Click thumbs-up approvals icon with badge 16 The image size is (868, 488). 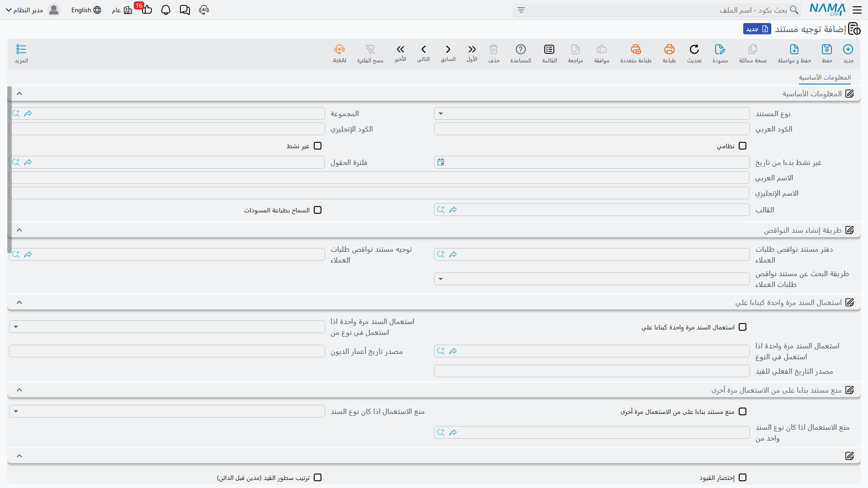[146, 9]
